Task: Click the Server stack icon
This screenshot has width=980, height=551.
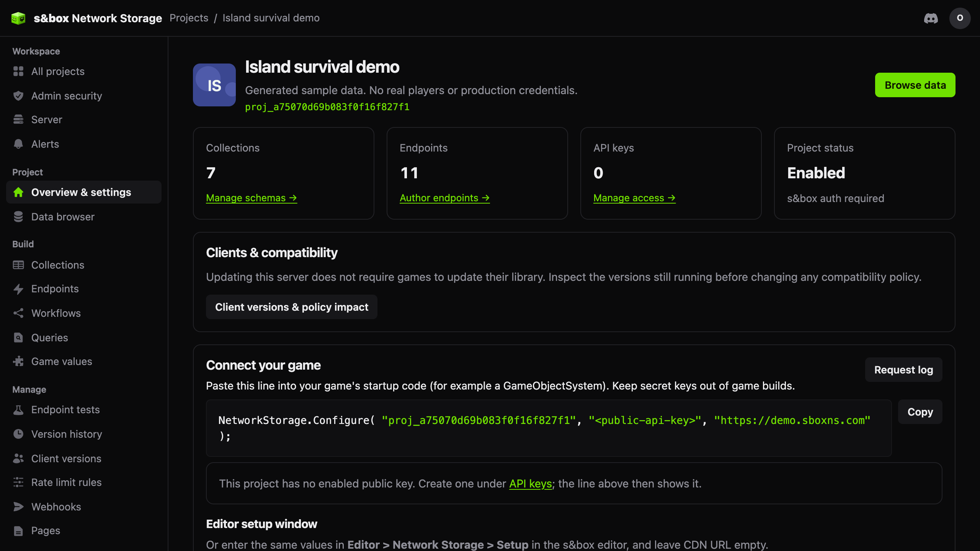Action: tap(18, 119)
